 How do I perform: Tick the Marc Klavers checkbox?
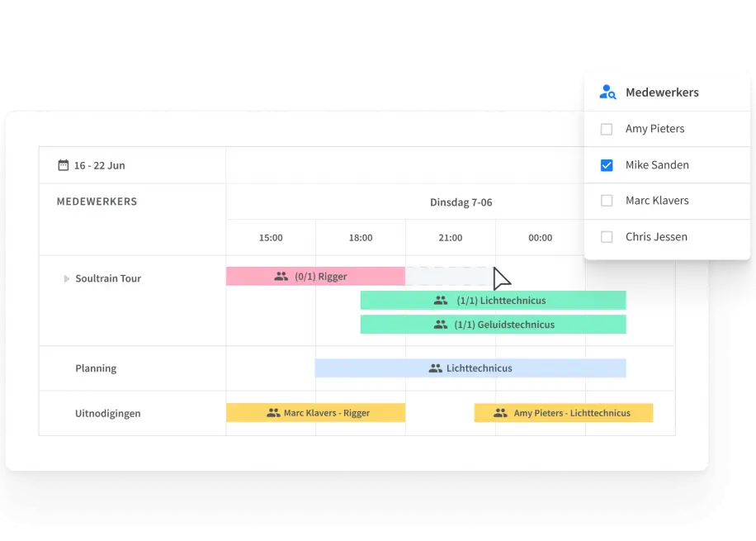607,200
